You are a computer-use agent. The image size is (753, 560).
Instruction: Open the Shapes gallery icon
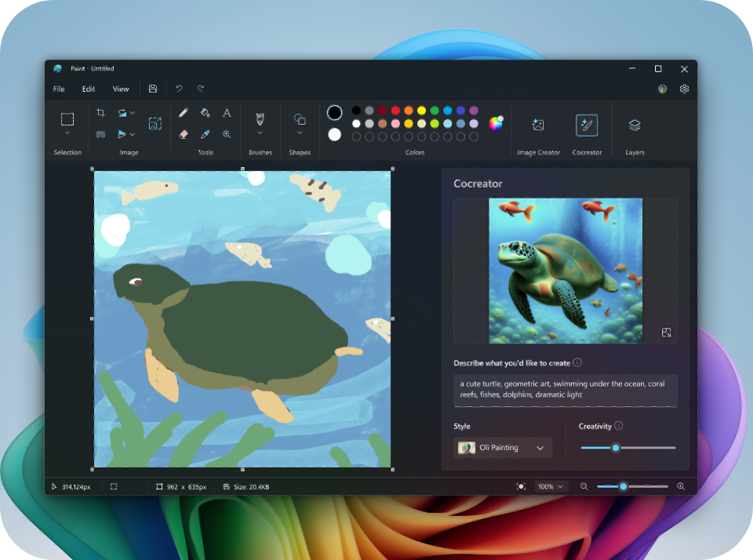point(300,118)
